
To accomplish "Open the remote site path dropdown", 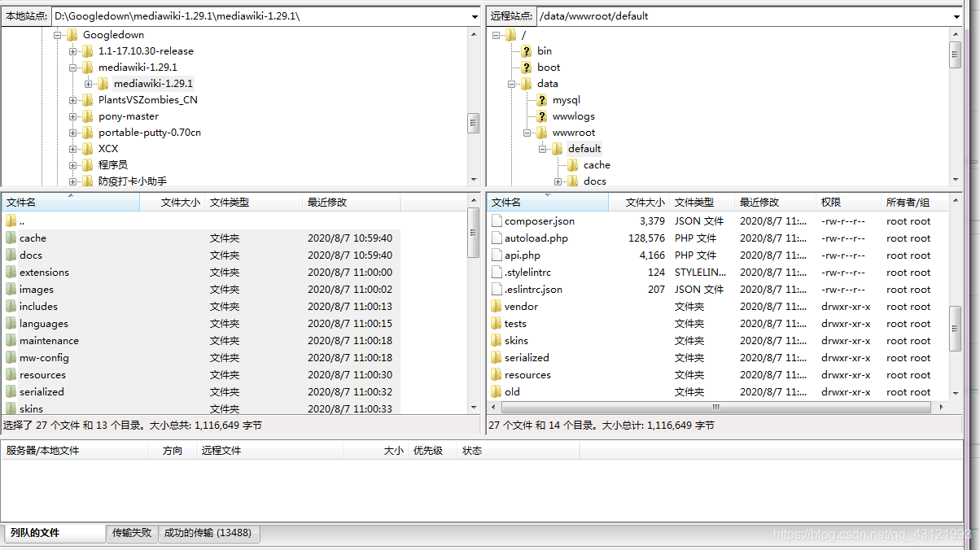I will (956, 16).
